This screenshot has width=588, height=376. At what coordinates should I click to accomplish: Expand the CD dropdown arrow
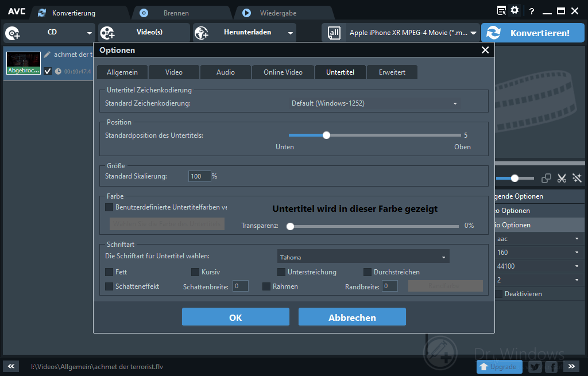(x=89, y=33)
